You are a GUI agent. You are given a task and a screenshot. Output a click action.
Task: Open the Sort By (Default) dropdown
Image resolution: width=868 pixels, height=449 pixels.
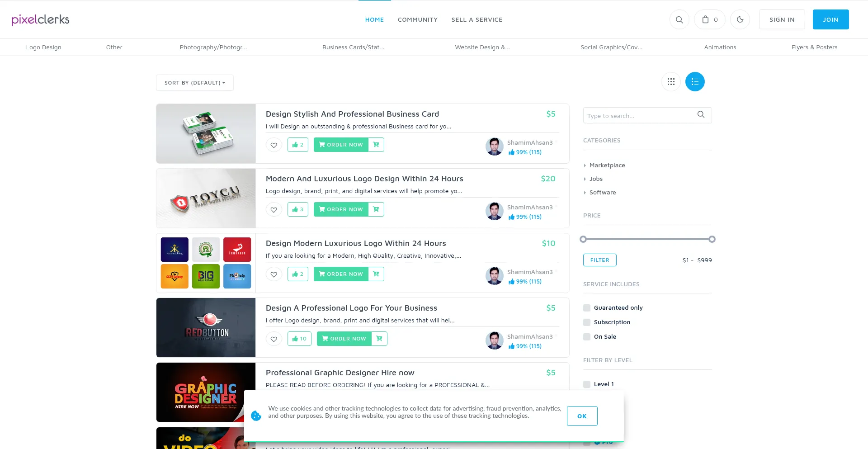click(194, 83)
